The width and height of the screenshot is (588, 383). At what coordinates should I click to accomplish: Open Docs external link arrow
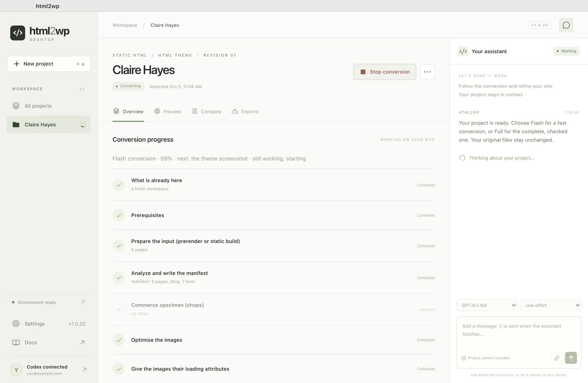(x=82, y=342)
